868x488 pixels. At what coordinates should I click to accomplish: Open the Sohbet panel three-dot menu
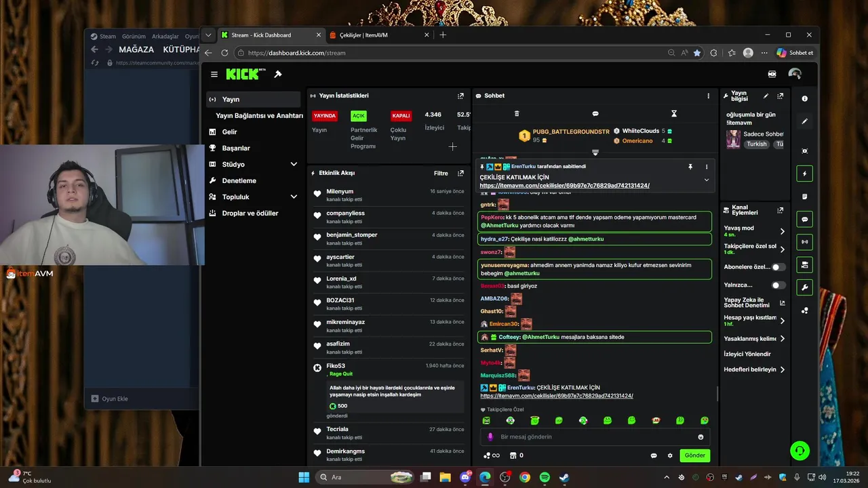pyautogui.click(x=708, y=96)
